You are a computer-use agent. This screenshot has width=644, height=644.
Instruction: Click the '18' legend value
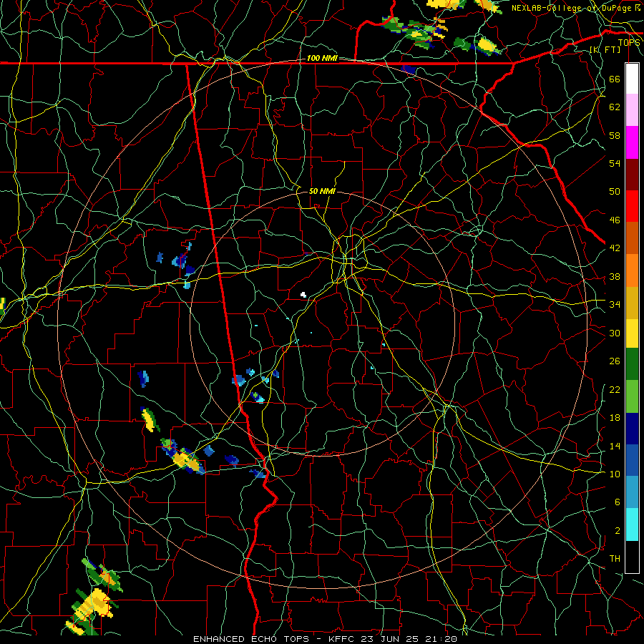615,418
